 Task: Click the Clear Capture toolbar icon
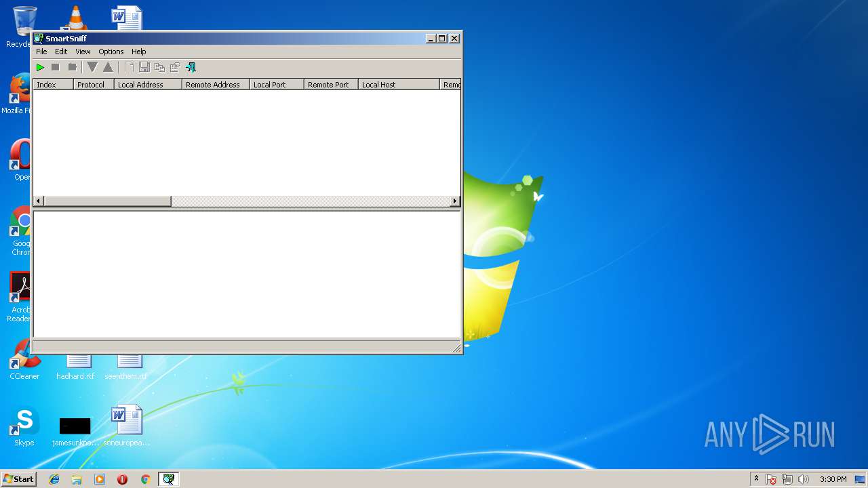pos(72,67)
